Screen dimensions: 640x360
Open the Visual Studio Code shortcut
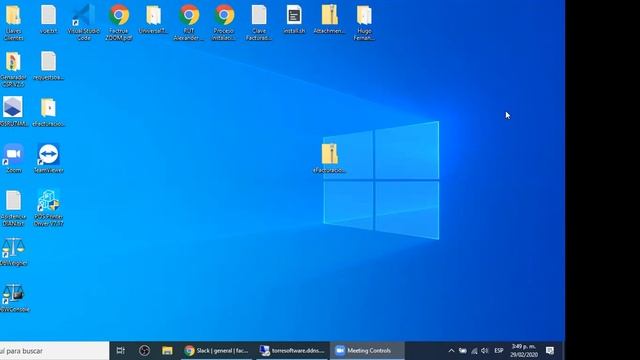(83, 22)
